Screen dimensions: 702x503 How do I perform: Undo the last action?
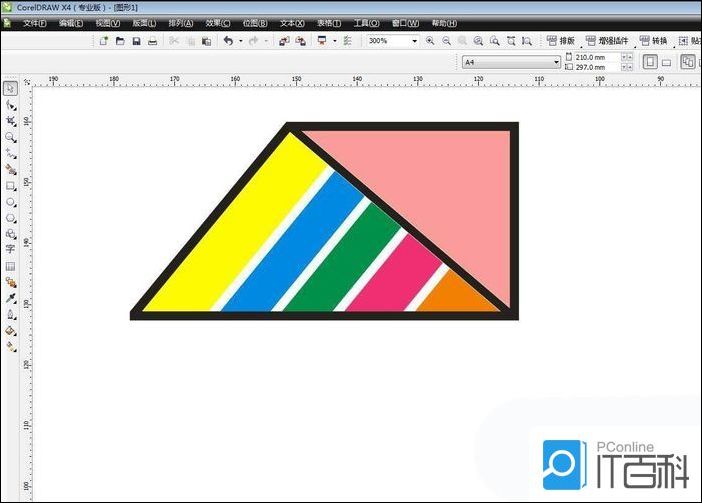pos(228,41)
